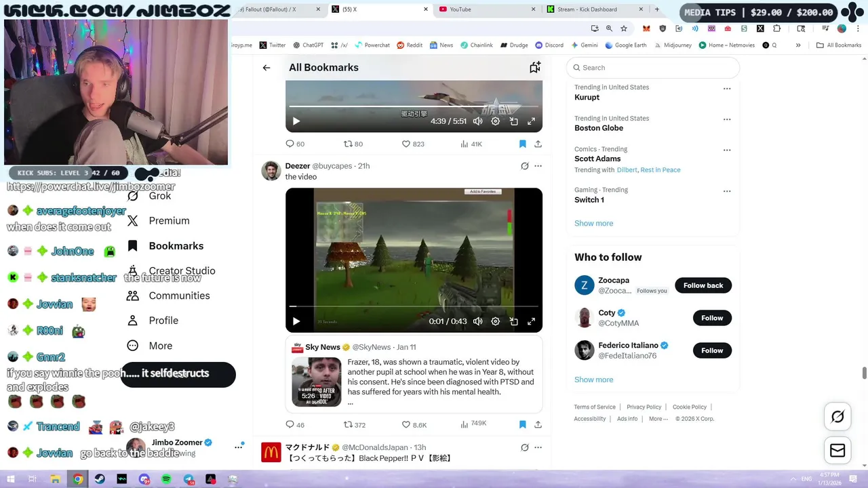Follow Federico Italiano
Viewport: 868px width, 488px height.
coord(712,350)
